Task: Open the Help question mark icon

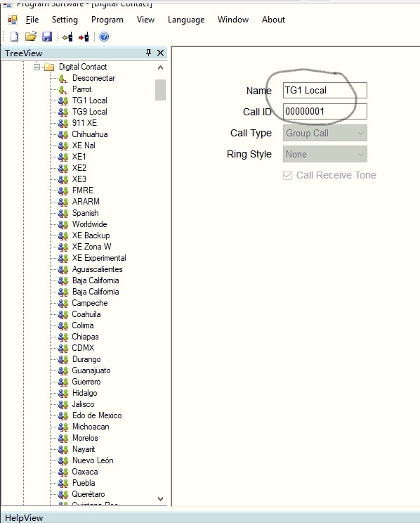Action: [104, 37]
